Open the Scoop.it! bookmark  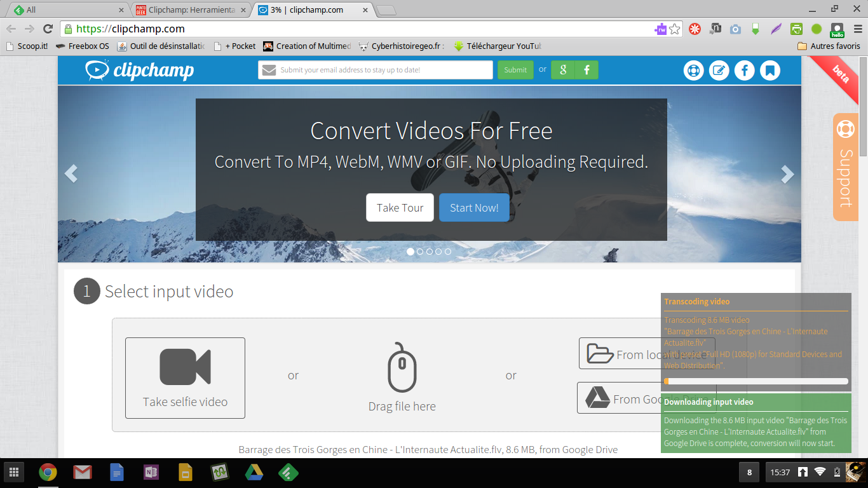click(27, 46)
